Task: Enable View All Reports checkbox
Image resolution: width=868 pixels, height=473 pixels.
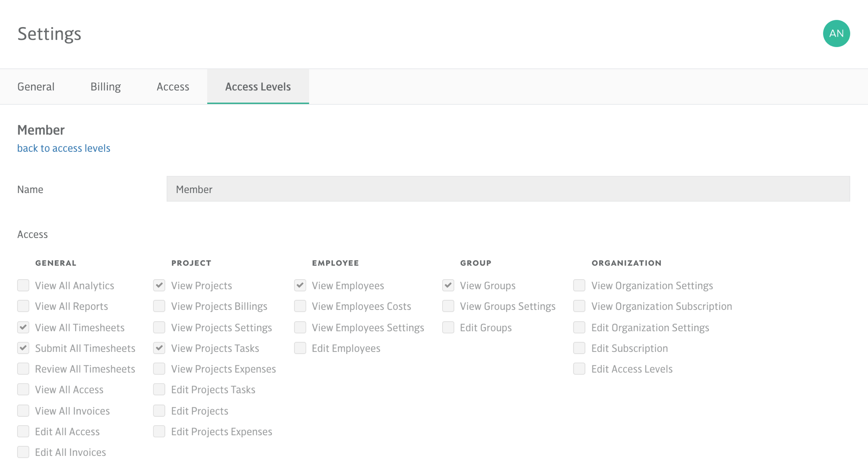Action: click(23, 306)
